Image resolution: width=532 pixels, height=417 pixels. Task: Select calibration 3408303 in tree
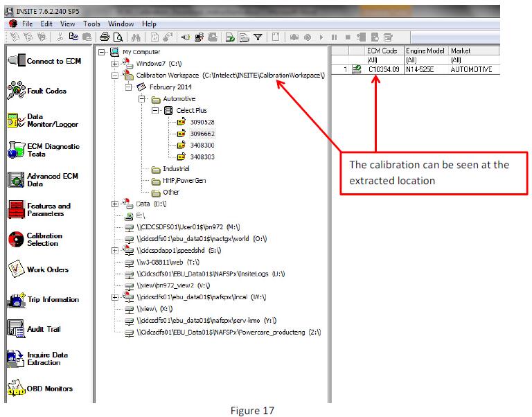tap(202, 157)
